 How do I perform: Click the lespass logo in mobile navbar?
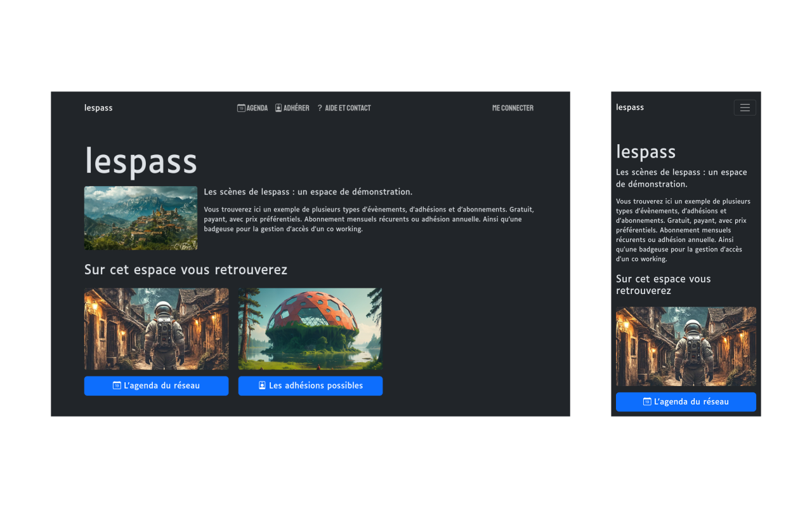(x=630, y=107)
